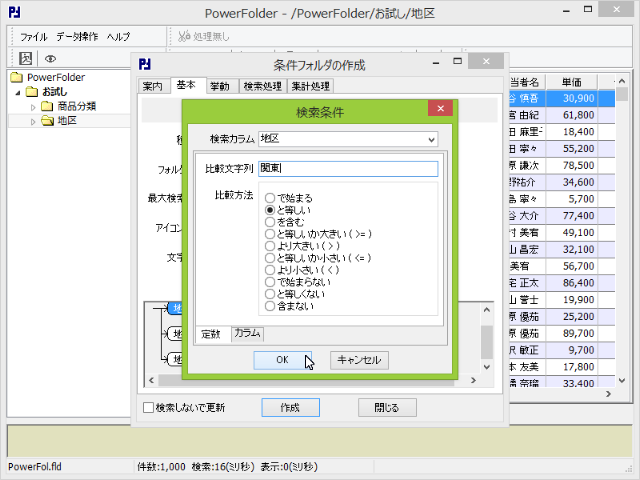Select the より大きい (>) option
This screenshot has height=480, width=640.
pos(302,246)
